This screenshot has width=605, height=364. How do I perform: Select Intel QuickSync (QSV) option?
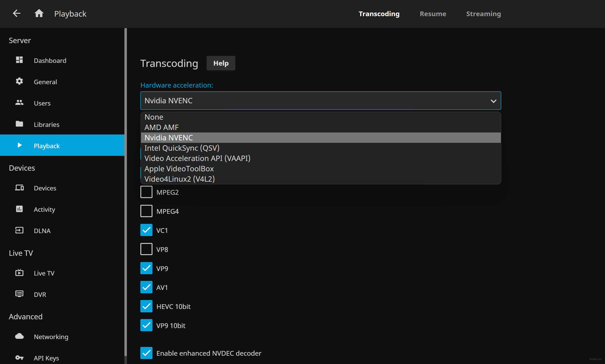182,148
